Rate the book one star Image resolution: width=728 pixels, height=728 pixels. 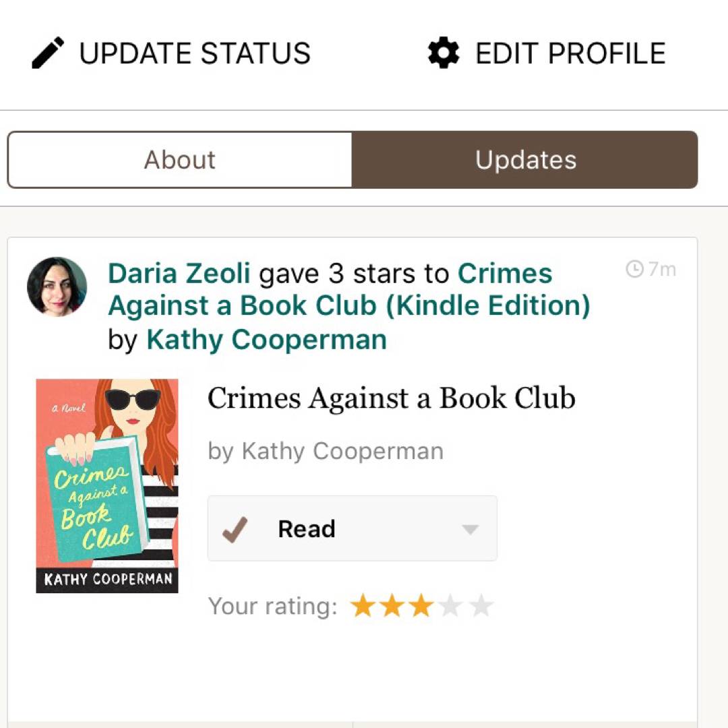(363, 606)
